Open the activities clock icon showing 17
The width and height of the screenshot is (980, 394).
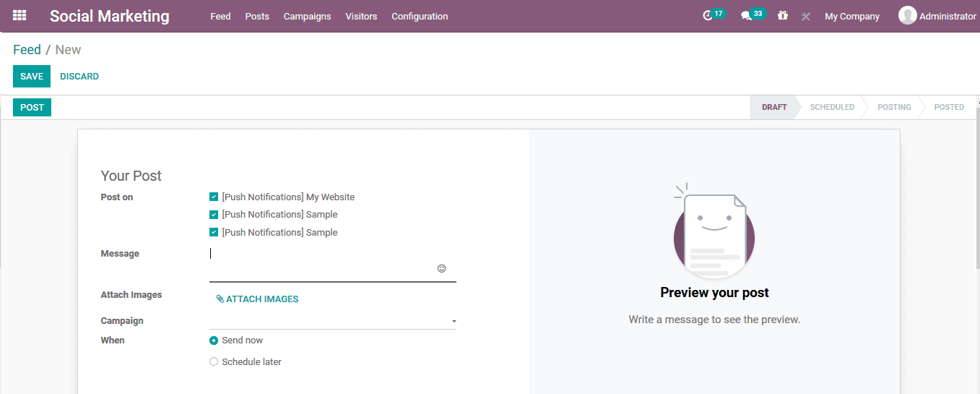coord(714,15)
